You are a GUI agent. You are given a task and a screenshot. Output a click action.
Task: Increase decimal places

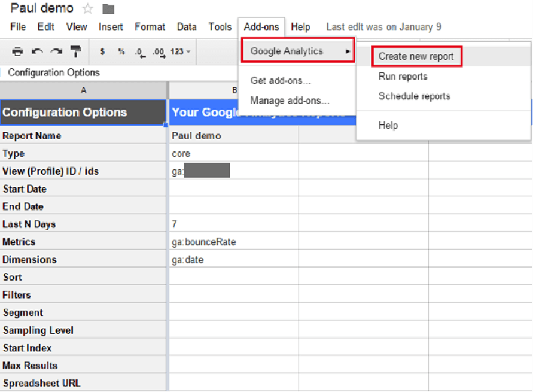pos(159,52)
